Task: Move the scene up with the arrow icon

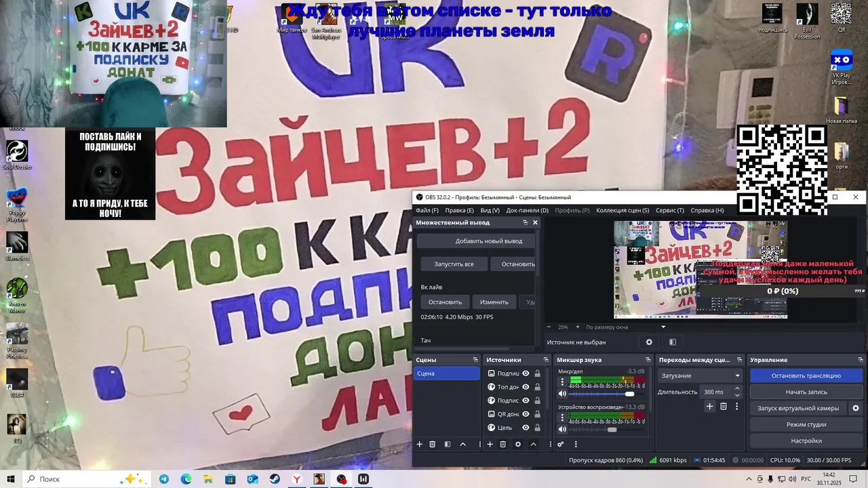Action: coord(463,445)
